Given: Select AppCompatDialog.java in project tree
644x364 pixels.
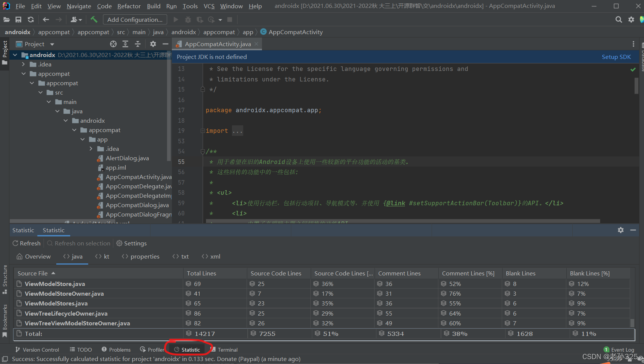Looking at the screenshot, I should (137, 205).
